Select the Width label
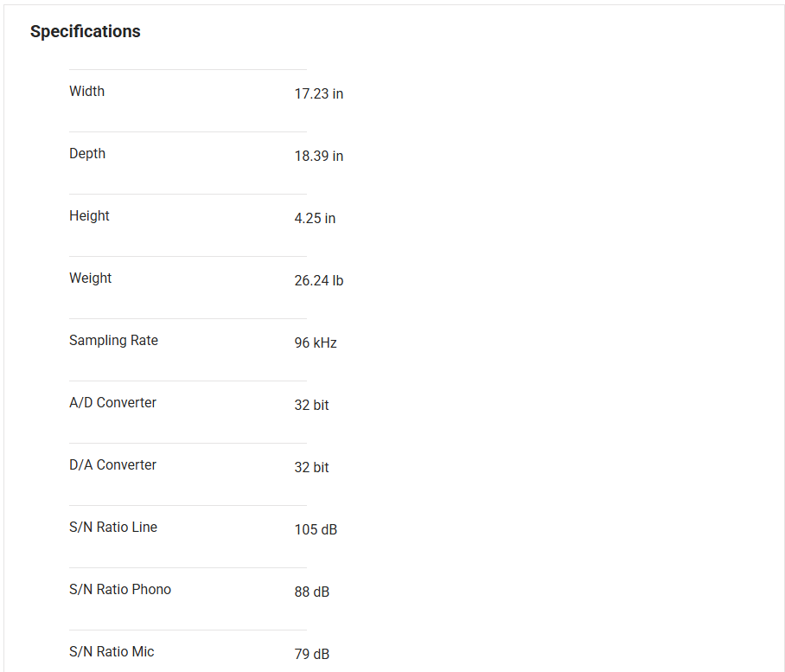 point(86,91)
